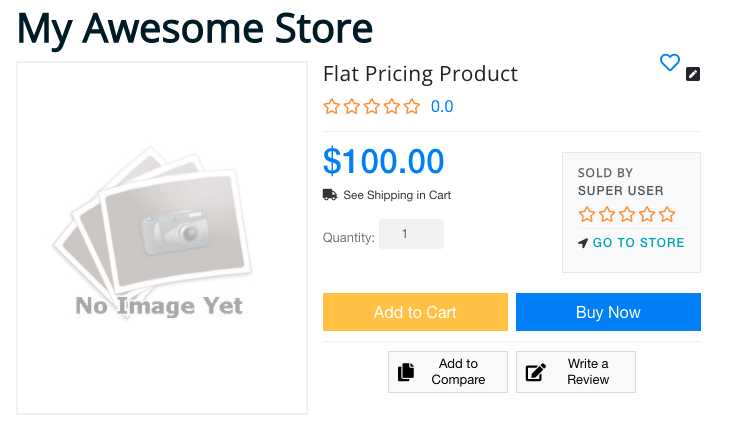Click the See Shipping in Cart text
This screenshot has height=448, width=730.
[397, 195]
